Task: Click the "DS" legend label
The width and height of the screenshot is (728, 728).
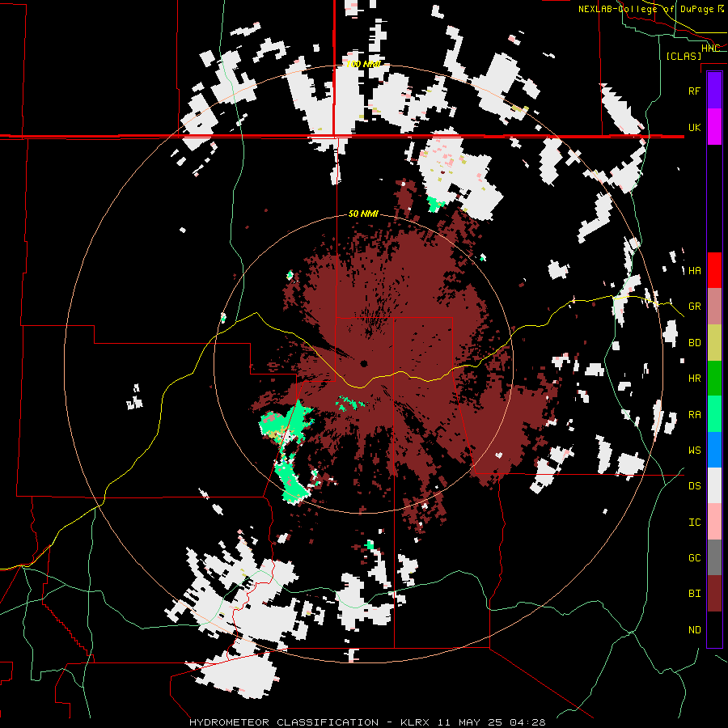Action: point(694,486)
